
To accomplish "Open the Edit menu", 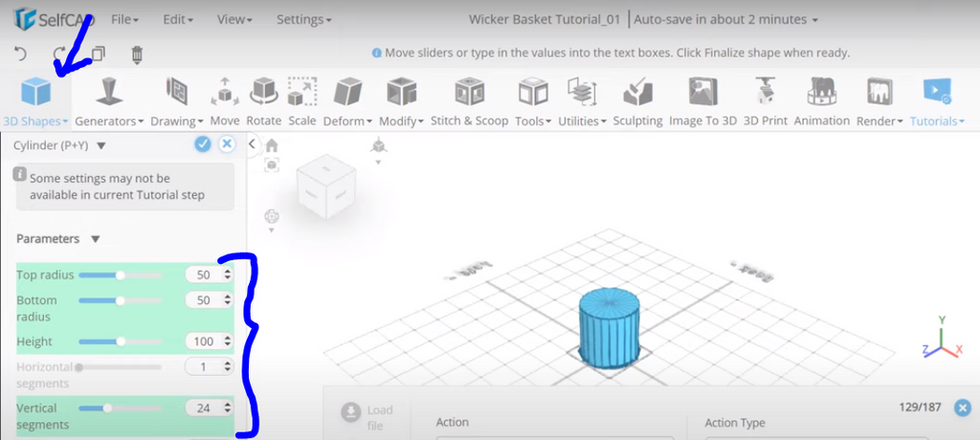I will (177, 19).
